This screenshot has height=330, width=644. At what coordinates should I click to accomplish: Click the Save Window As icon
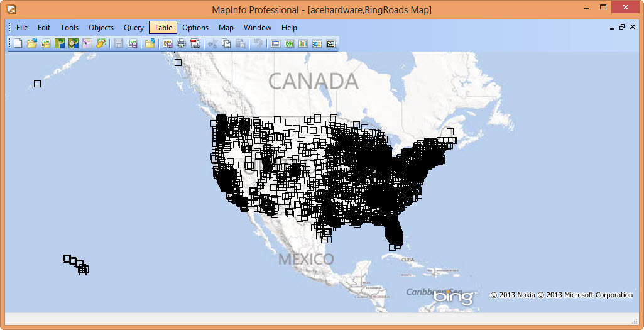point(168,43)
